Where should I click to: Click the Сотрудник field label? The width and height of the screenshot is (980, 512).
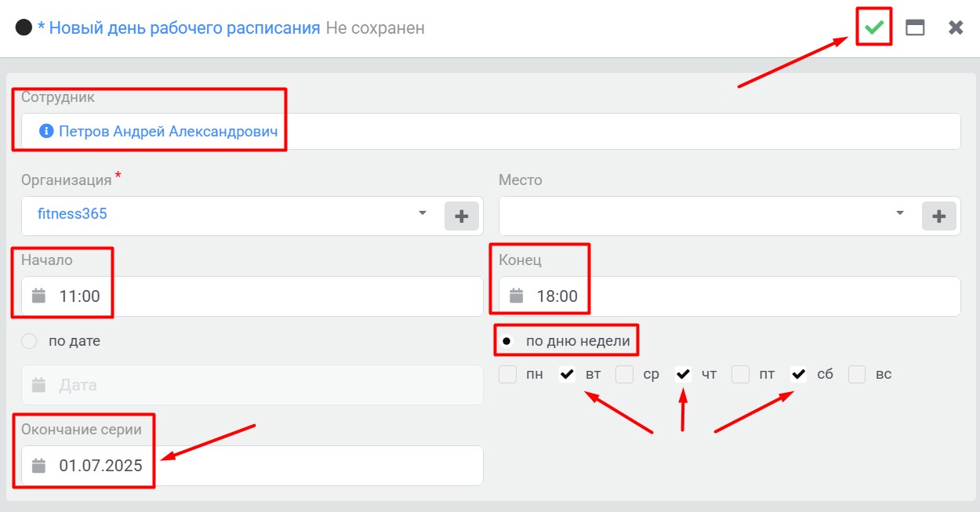[x=58, y=97]
